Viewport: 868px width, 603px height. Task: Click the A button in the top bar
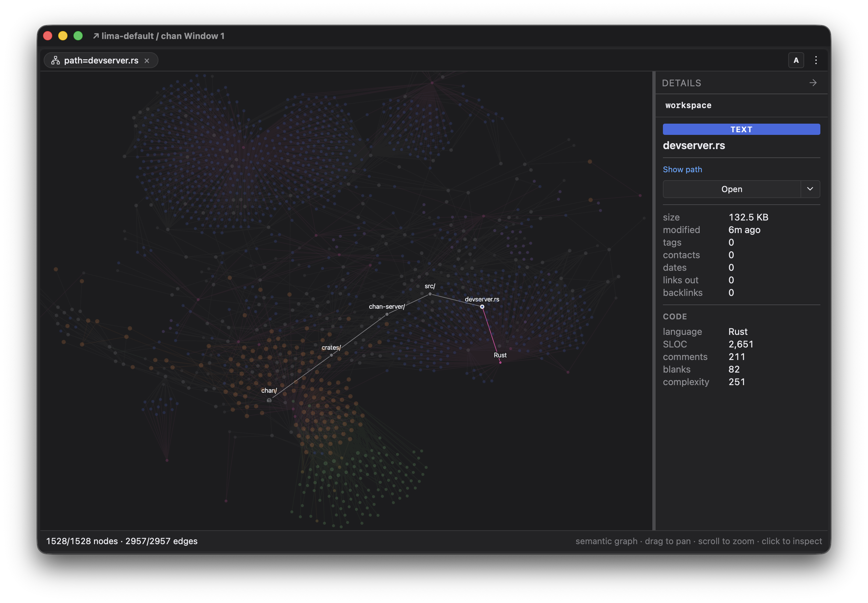(796, 60)
